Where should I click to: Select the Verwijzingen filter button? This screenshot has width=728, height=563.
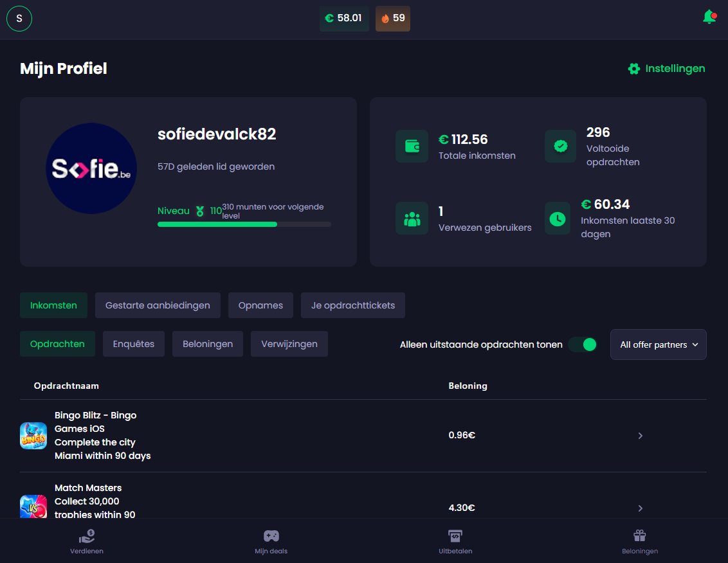289,344
